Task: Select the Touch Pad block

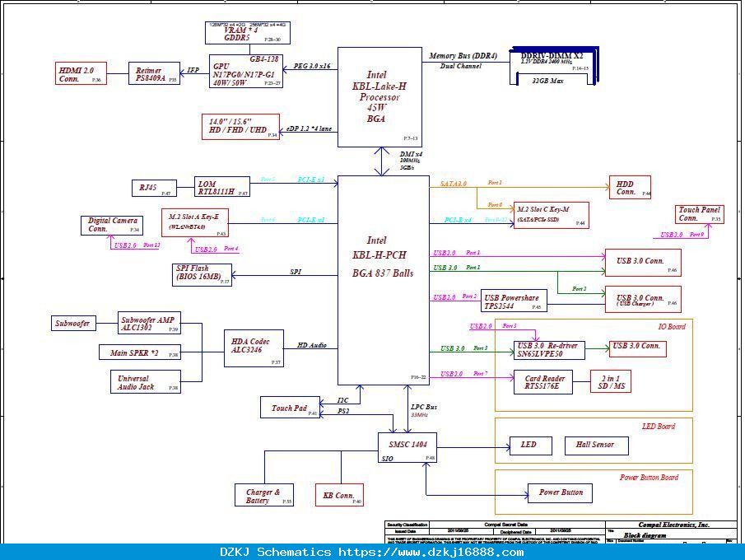Action: click(290, 408)
